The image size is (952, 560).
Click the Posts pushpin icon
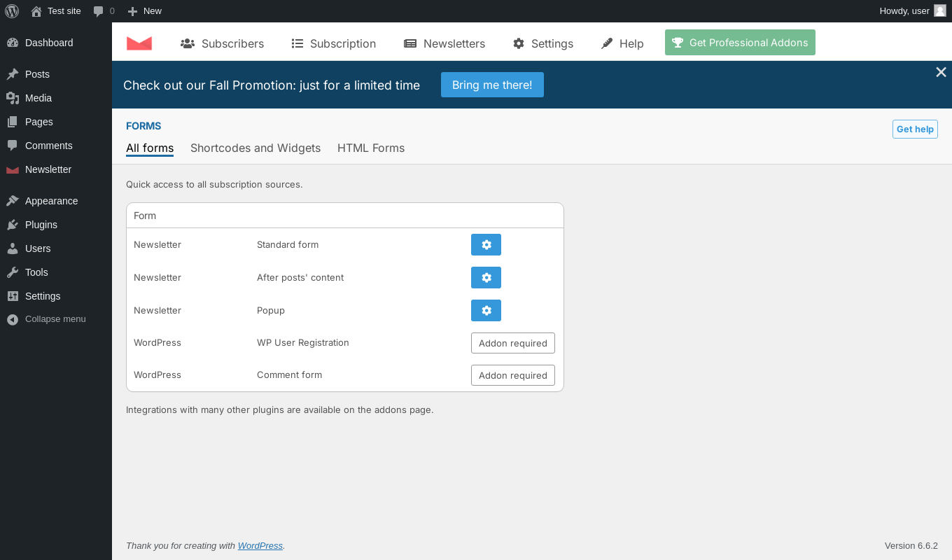tap(13, 74)
